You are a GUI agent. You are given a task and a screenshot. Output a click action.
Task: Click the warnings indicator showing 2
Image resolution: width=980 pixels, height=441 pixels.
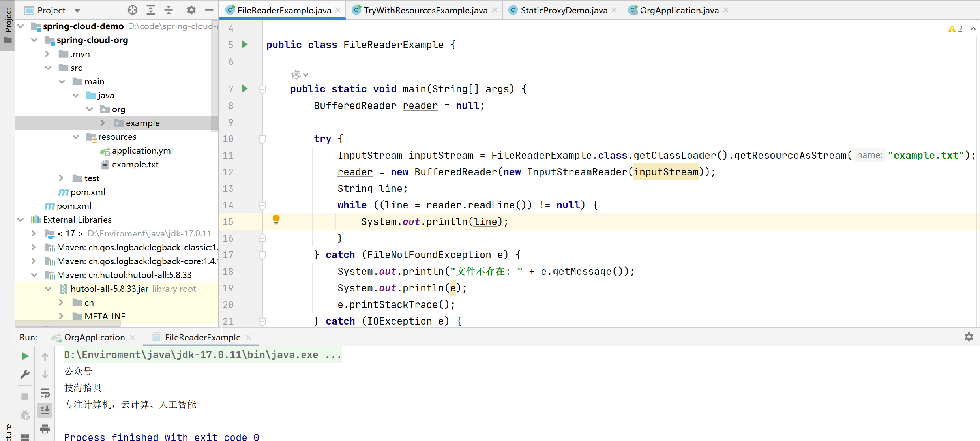(956, 29)
